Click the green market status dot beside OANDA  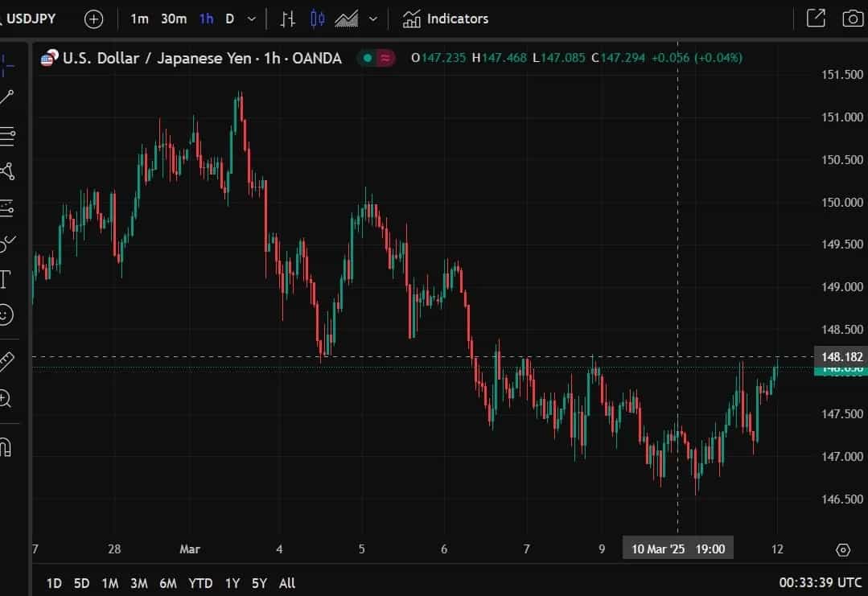point(366,58)
